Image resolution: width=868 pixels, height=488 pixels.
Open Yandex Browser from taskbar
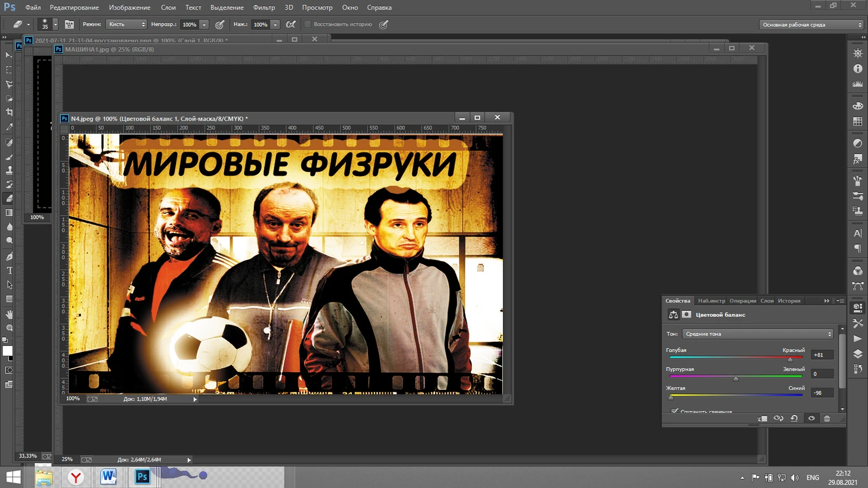pos(76,477)
